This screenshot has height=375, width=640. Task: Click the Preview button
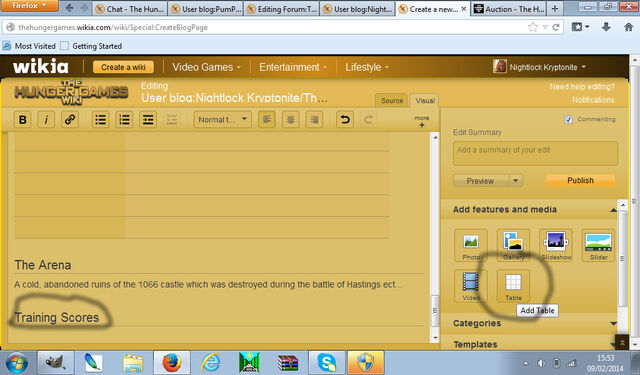click(x=481, y=180)
